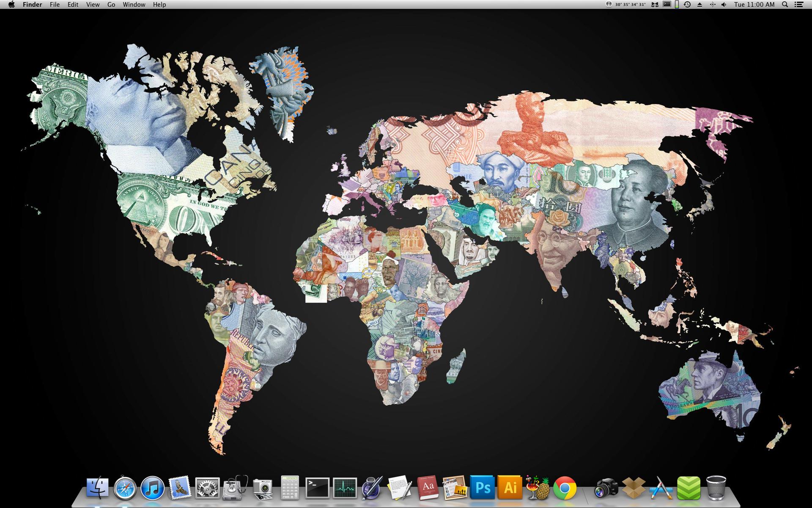This screenshot has width=812, height=508.
Task: Open the Bluetooth status menu
Action: click(713, 5)
